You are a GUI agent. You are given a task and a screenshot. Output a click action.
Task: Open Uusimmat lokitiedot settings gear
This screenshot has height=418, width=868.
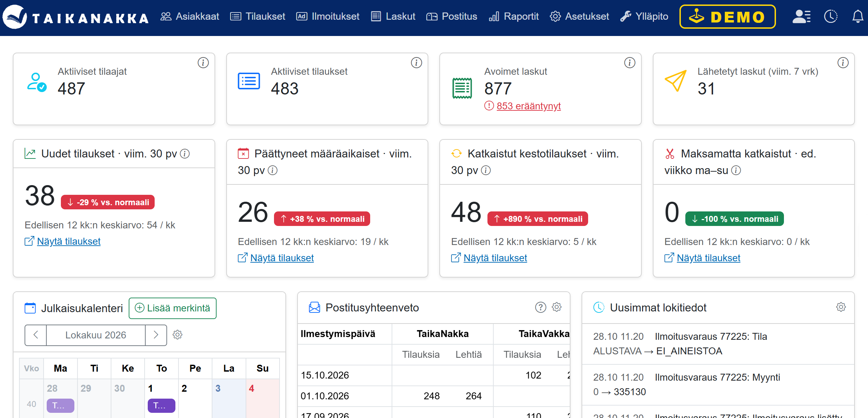click(841, 307)
